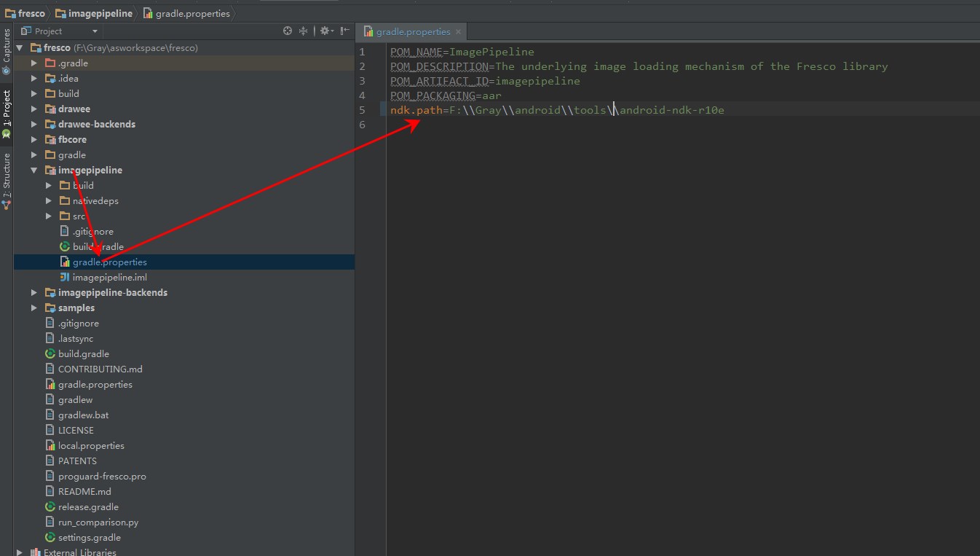Expand the .idea folder
This screenshot has height=556, width=980.
tap(33, 79)
